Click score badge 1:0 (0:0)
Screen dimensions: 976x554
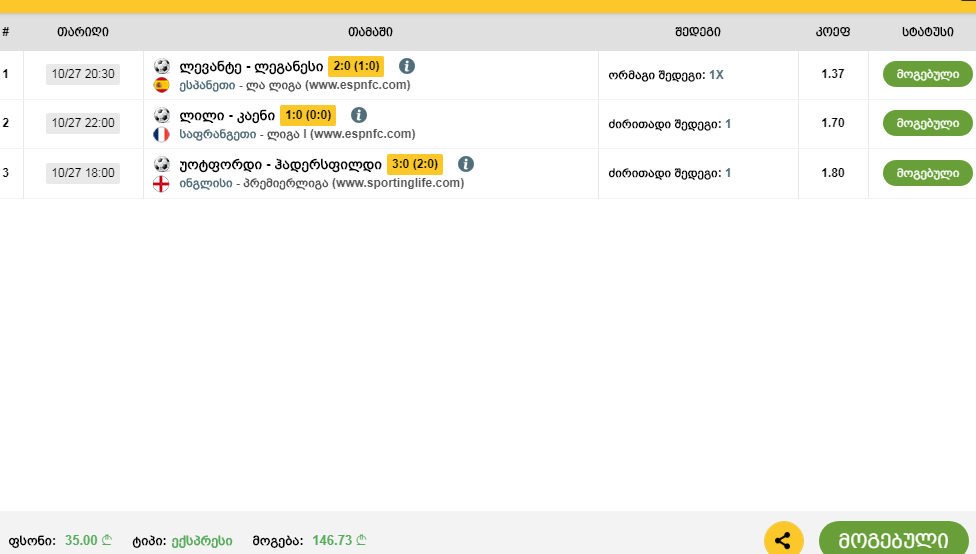pos(308,115)
